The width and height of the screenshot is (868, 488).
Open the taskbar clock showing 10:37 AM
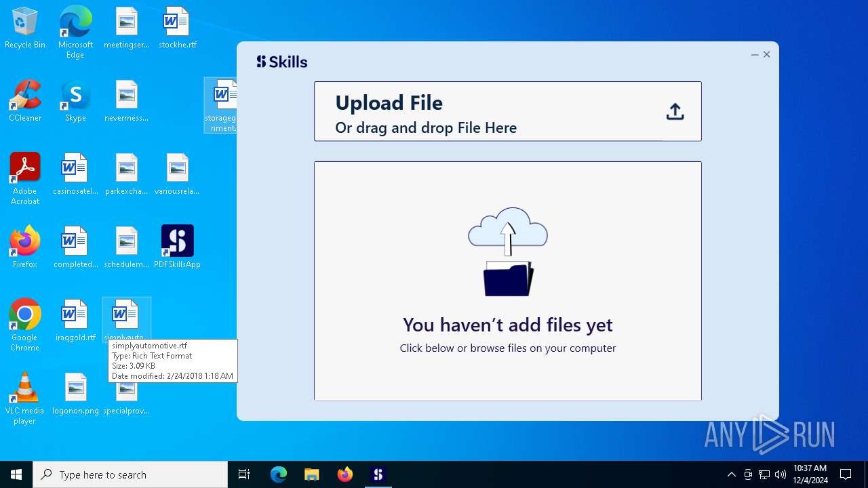(x=810, y=474)
